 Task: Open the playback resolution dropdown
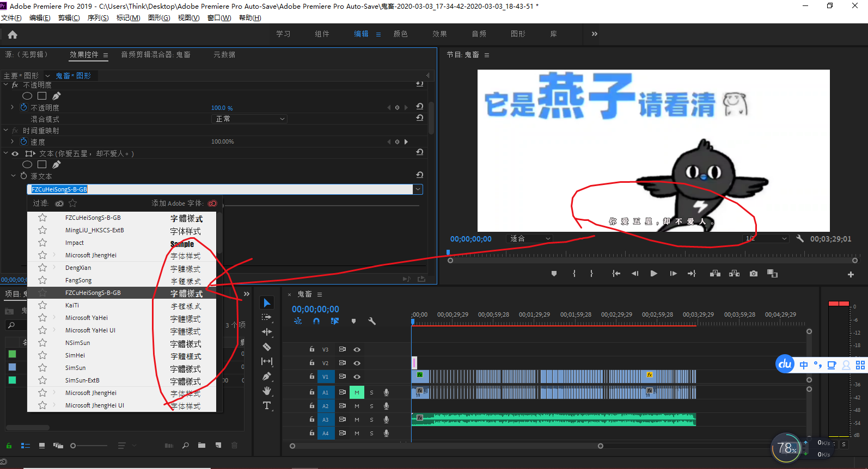pos(766,239)
